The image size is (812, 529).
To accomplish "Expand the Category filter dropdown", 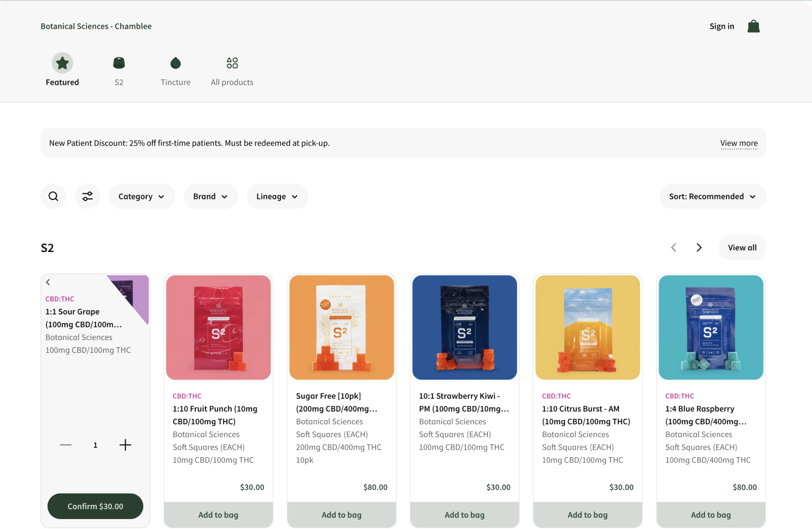I will (x=142, y=196).
